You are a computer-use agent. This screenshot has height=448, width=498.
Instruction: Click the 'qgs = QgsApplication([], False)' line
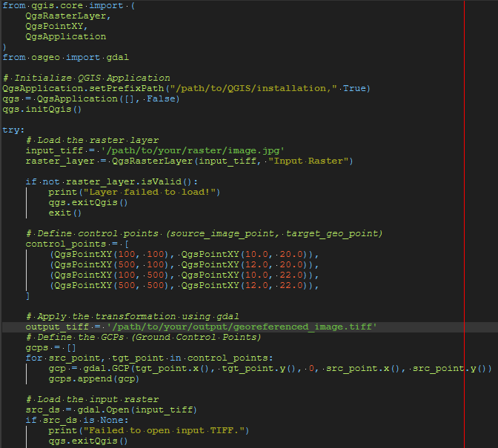click(91, 98)
